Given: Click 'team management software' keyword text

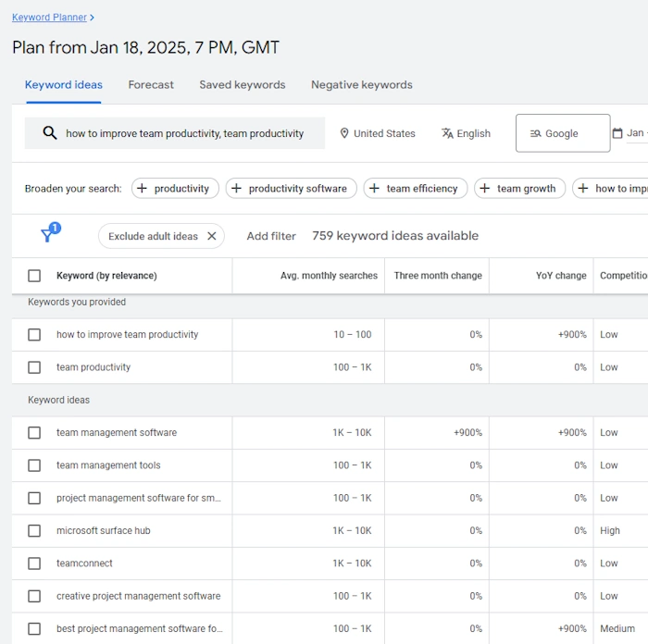Looking at the screenshot, I should tap(117, 432).
